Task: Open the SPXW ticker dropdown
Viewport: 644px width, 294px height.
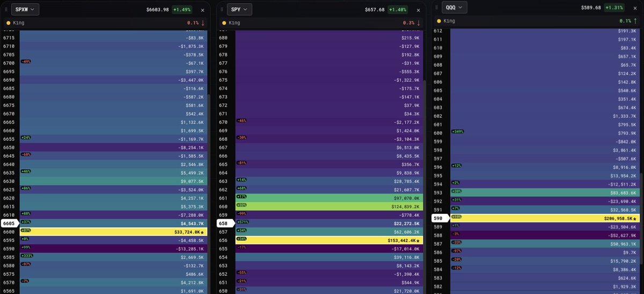Action: pos(25,9)
